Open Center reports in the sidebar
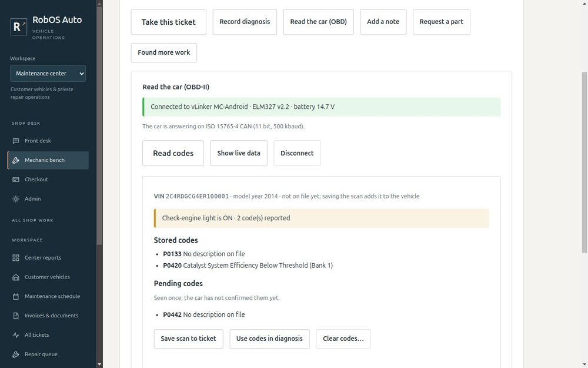The width and height of the screenshot is (588, 368). coord(48,258)
